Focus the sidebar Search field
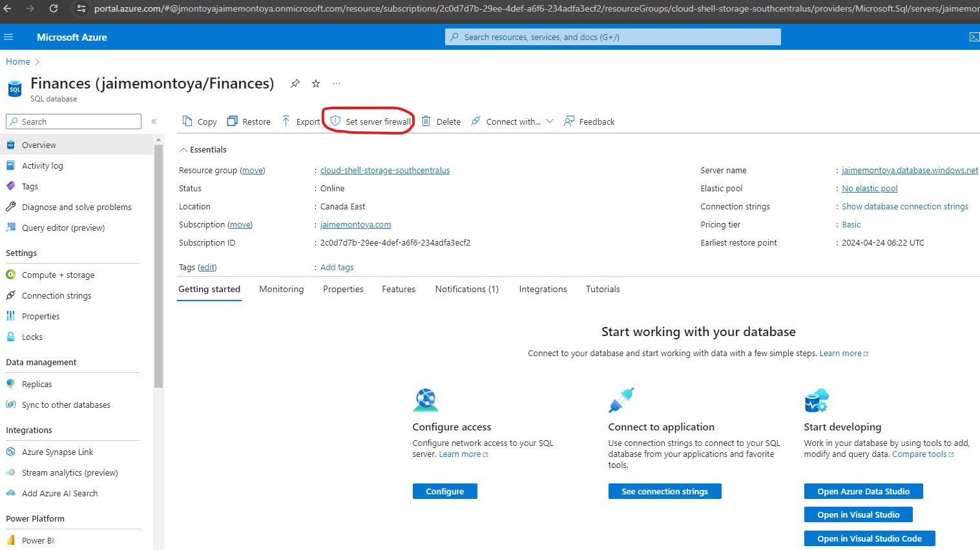980x550 pixels. point(74,122)
